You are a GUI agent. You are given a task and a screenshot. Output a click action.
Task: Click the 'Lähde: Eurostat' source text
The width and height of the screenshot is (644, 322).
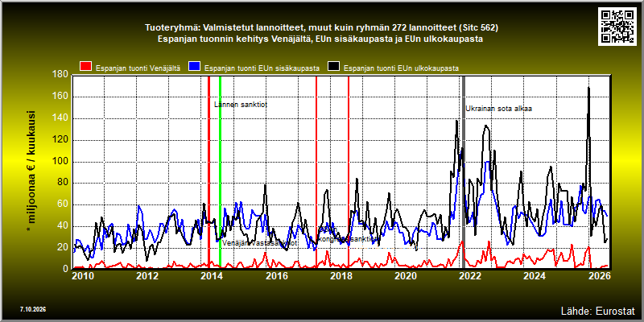(597, 310)
